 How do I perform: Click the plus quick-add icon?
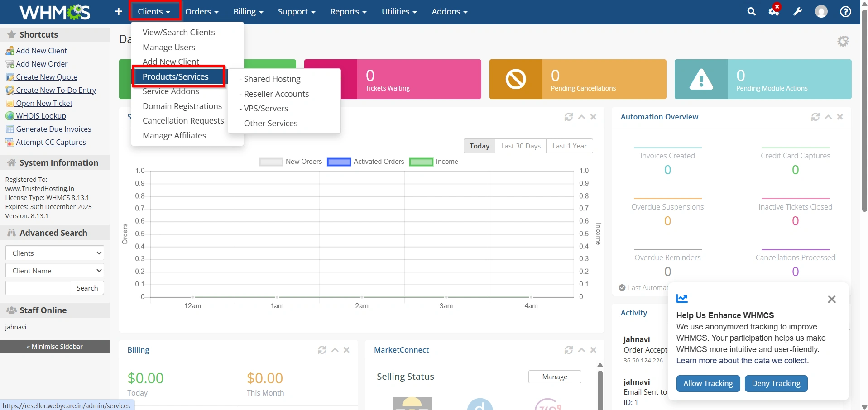[118, 12]
